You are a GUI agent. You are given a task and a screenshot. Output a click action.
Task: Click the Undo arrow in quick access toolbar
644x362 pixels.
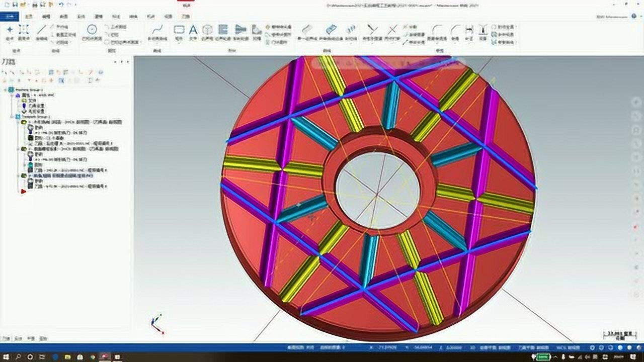tap(60, 5)
